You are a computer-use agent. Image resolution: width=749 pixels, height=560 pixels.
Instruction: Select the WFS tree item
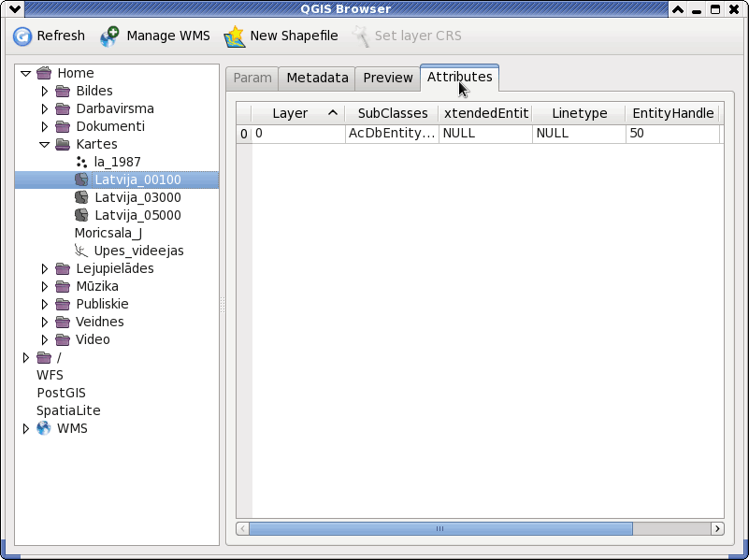pyautogui.click(x=50, y=375)
